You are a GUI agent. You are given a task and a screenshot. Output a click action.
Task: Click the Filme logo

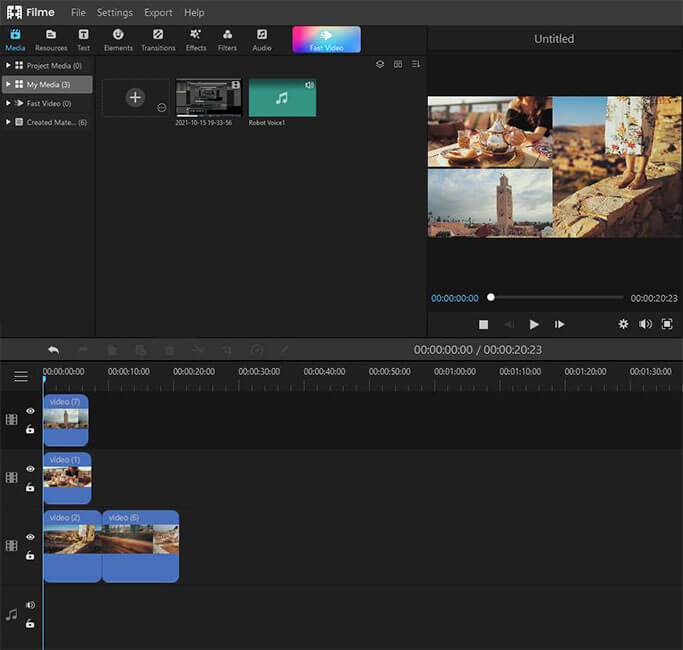[x=30, y=13]
